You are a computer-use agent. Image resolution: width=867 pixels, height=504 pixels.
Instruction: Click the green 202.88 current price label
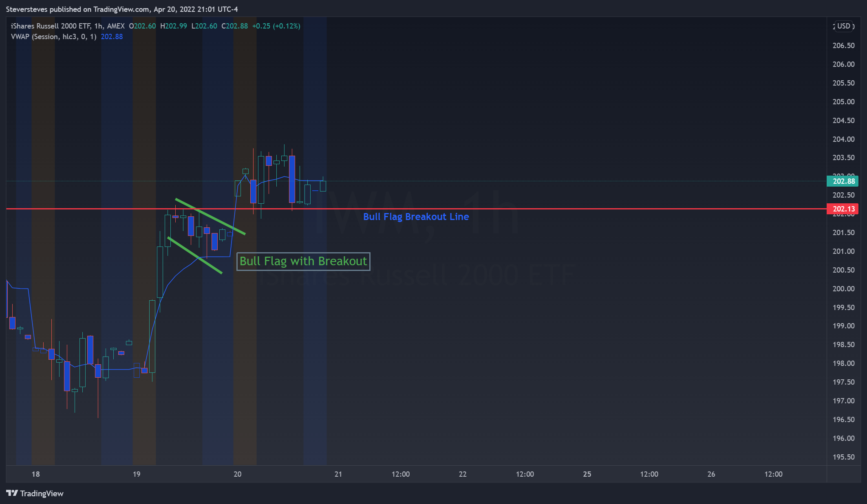pyautogui.click(x=843, y=181)
